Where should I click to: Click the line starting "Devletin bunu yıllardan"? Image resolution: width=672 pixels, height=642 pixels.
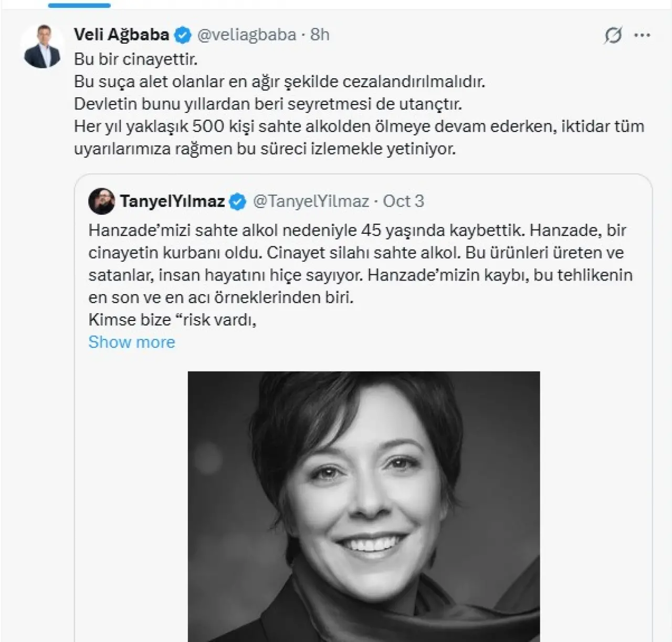click(268, 104)
